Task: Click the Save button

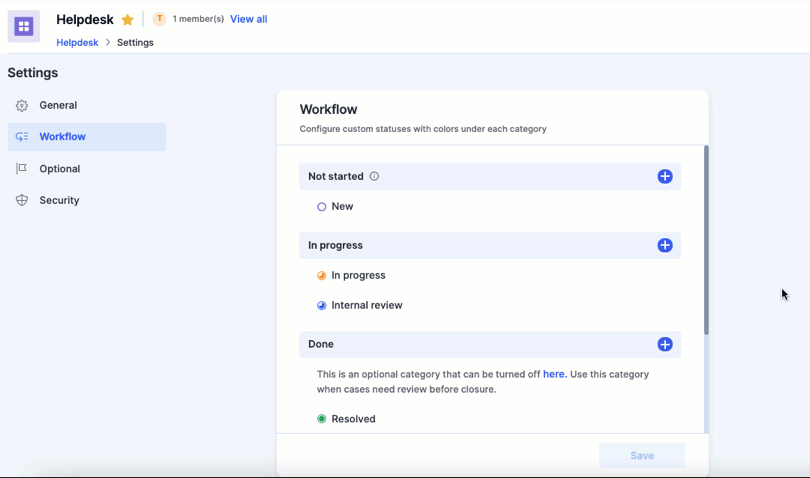Action: click(642, 455)
